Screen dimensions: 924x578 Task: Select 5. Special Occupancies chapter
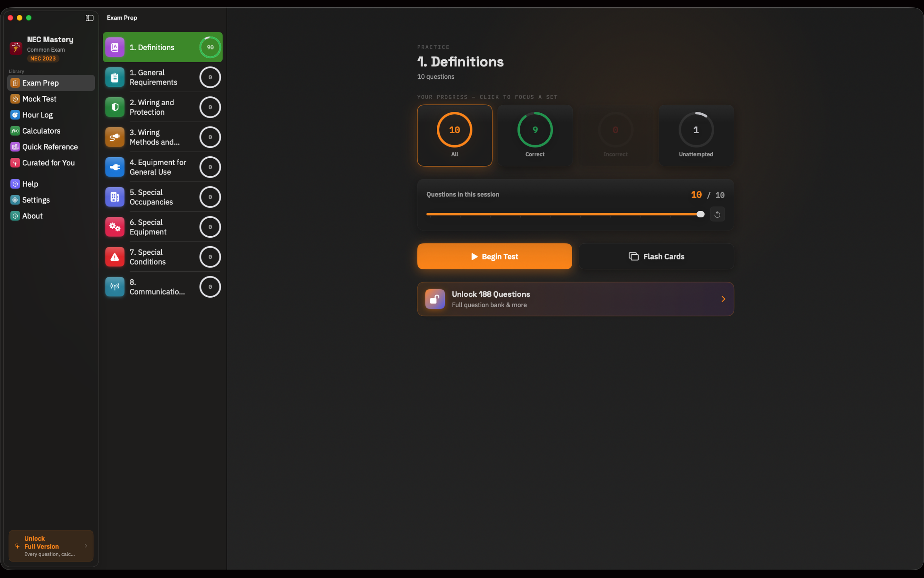(163, 197)
